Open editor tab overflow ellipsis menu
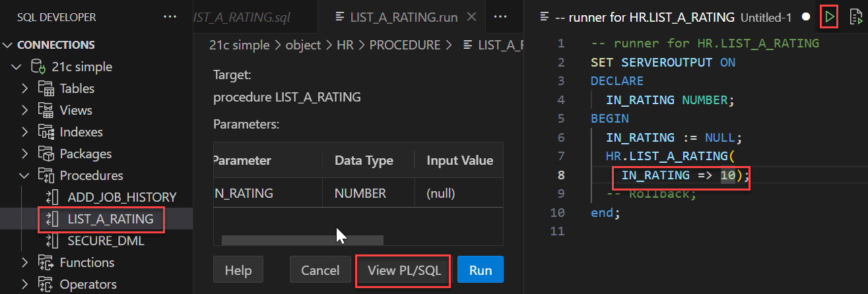This screenshot has width=868, height=294. point(500,16)
